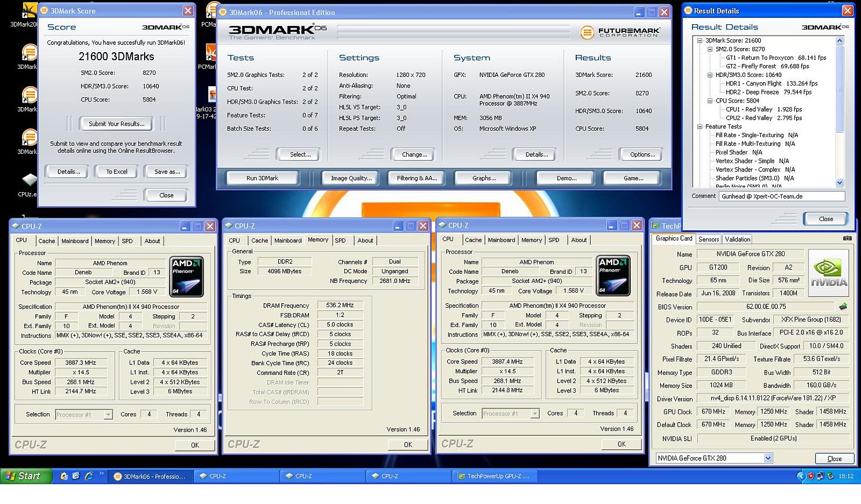
Task: Click the AMD Phenom logo in leftmost CPU-Z
Action: pyautogui.click(x=186, y=276)
